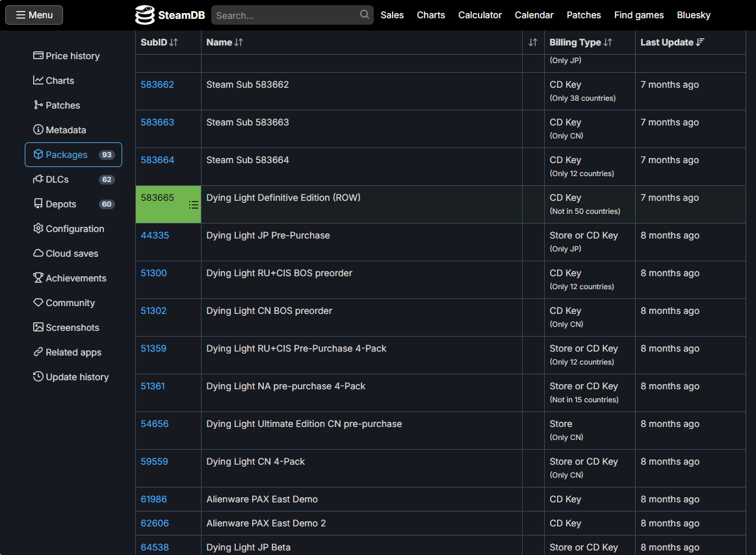Select text 'Dying Light JP Pre-Purchase'
Screen dimensions: 756x555
click(268, 235)
